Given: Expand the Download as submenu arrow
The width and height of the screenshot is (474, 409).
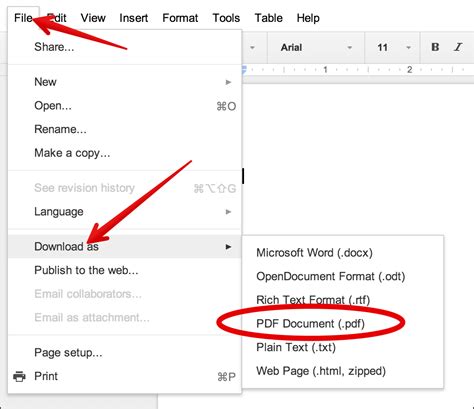Looking at the screenshot, I should click(x=228, y=247).
